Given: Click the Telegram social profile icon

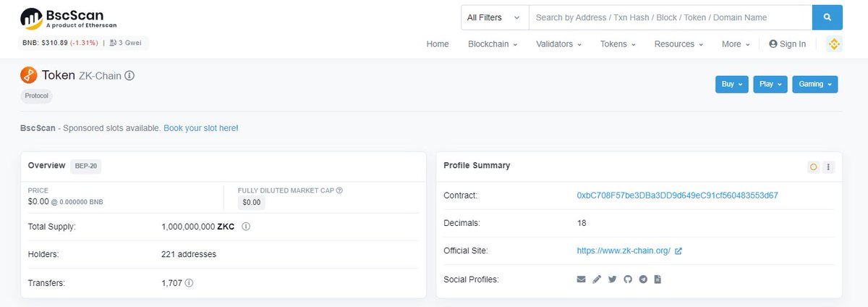Looking at the screenshot, I should click(643, 279).
